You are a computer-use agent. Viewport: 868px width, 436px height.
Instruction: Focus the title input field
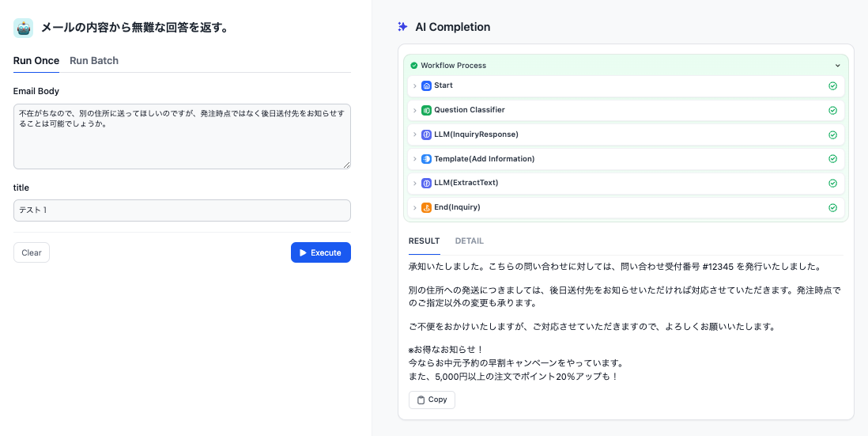pos(182,210)
